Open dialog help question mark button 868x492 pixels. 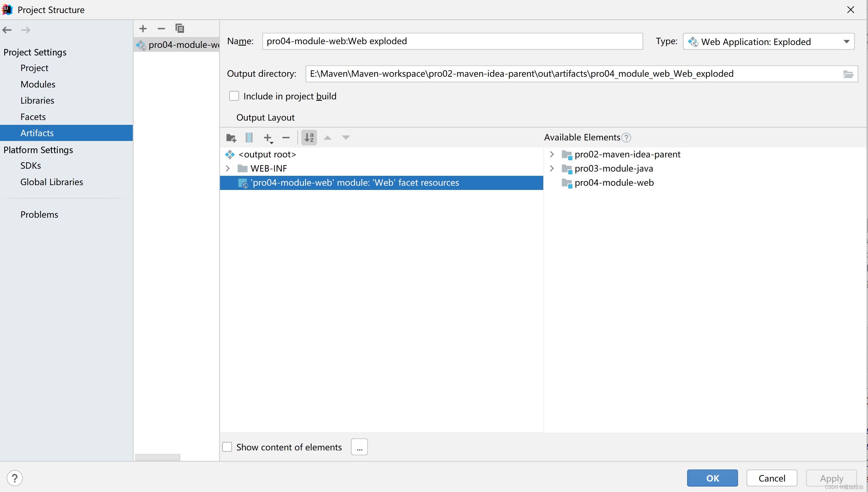pyautogui.click(x=14, y=478)
